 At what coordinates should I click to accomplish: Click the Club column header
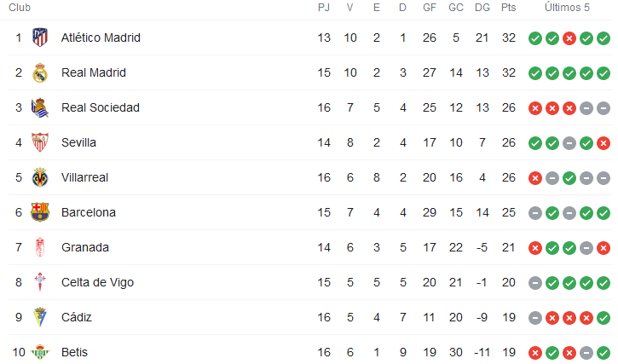pyautogui.click(x=20, y=8)
